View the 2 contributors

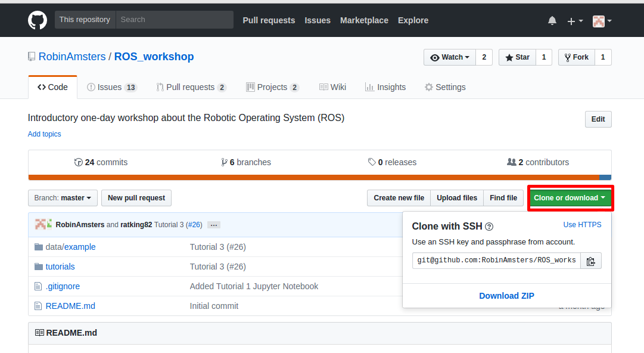tap(538, 162)
